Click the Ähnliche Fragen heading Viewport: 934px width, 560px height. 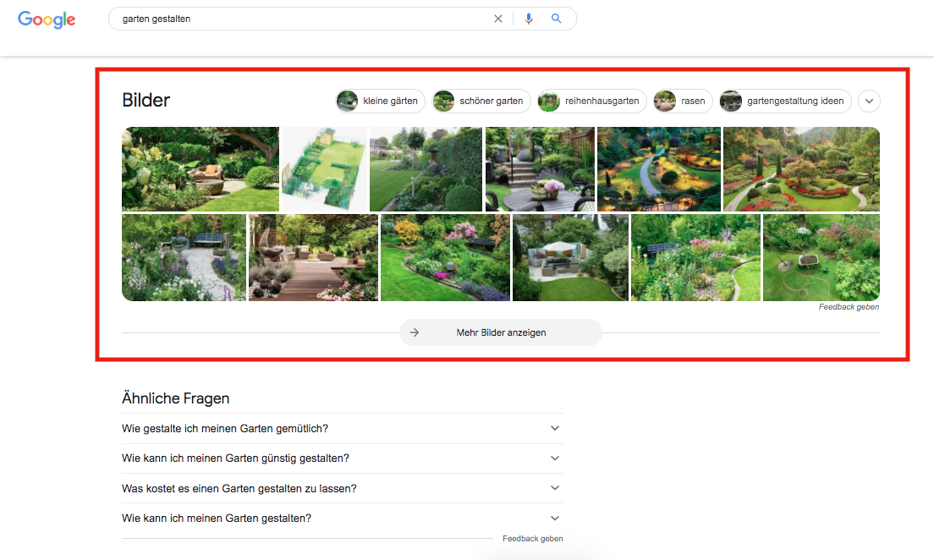[x=176, y=398]
